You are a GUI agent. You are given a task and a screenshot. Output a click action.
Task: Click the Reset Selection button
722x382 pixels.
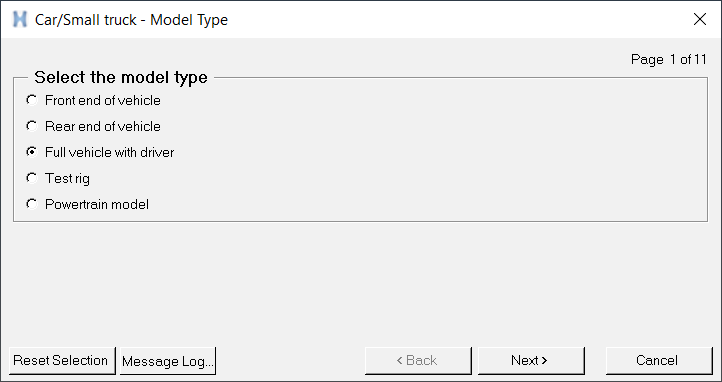pos(62,360)
